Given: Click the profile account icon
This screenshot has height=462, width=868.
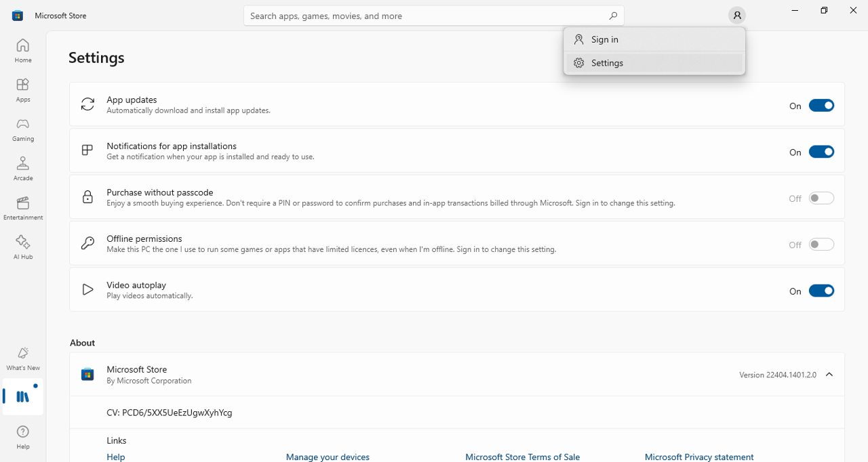Looking at the screenshot, I should tap(736, 15).
